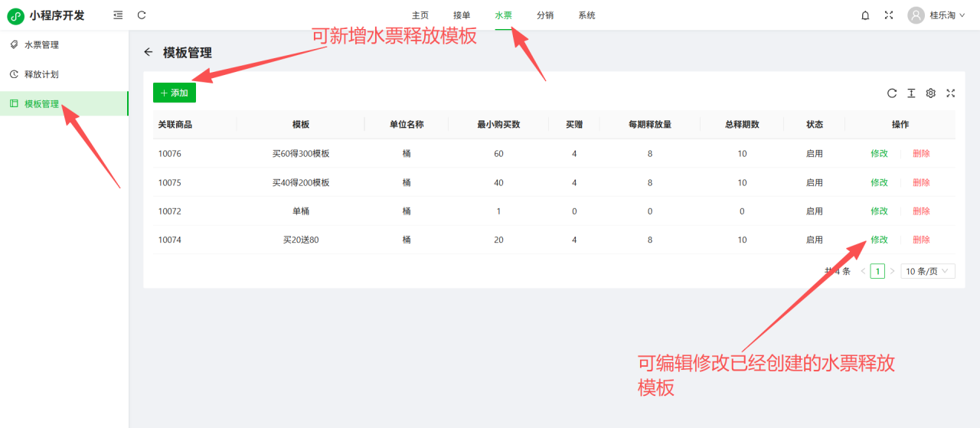Click the back arrow beside 模板管理
Viewport: 980px width, 428px height.
149,52
